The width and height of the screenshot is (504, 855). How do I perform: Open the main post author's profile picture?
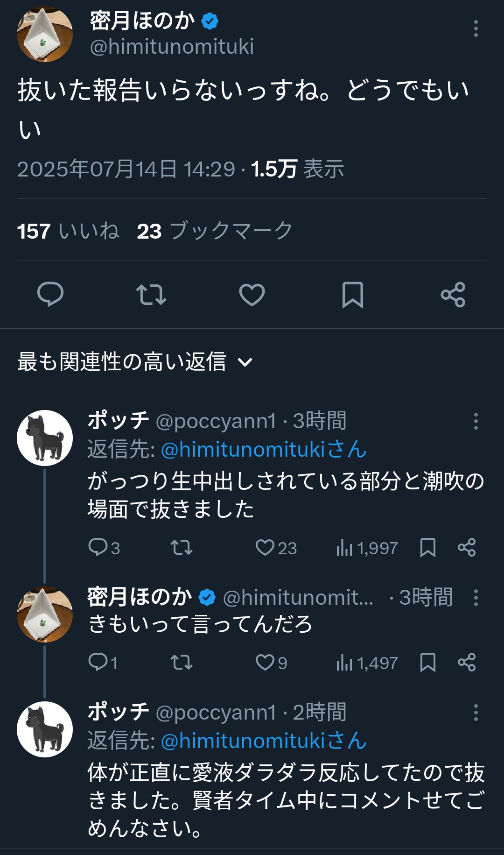pos(45,34)
